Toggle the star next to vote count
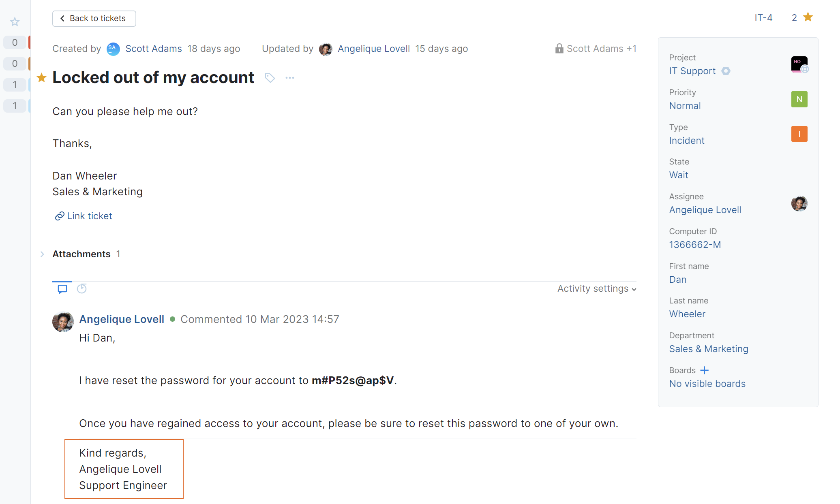Image resolution: width=840 pixels, height=504 pixels. (808, 17)
